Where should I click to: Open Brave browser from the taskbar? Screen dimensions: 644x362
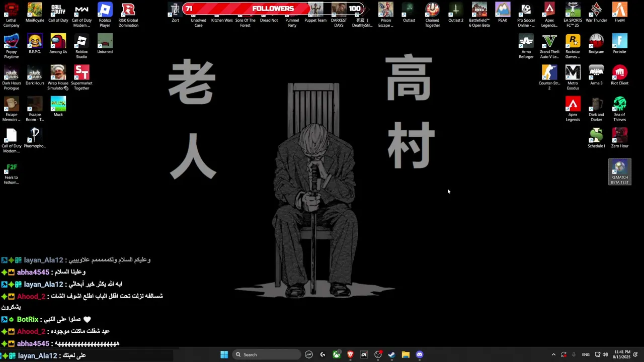(x=350, y=354)
